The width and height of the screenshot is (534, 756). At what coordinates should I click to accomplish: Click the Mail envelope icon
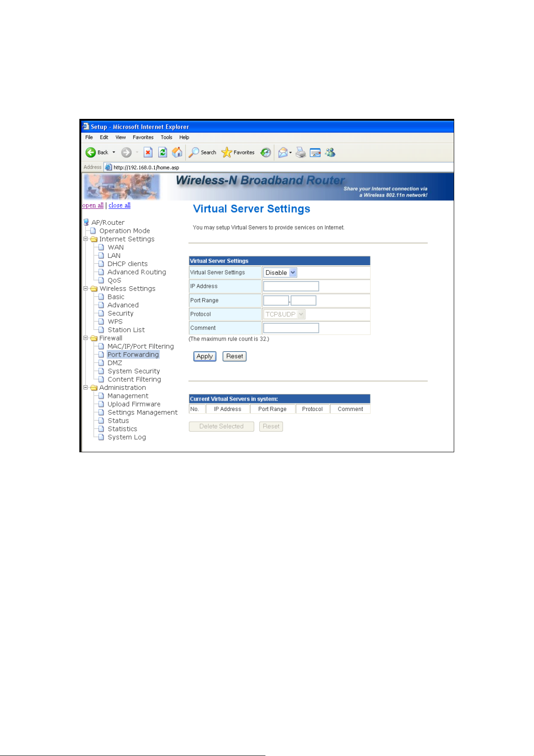coord(283,153)
